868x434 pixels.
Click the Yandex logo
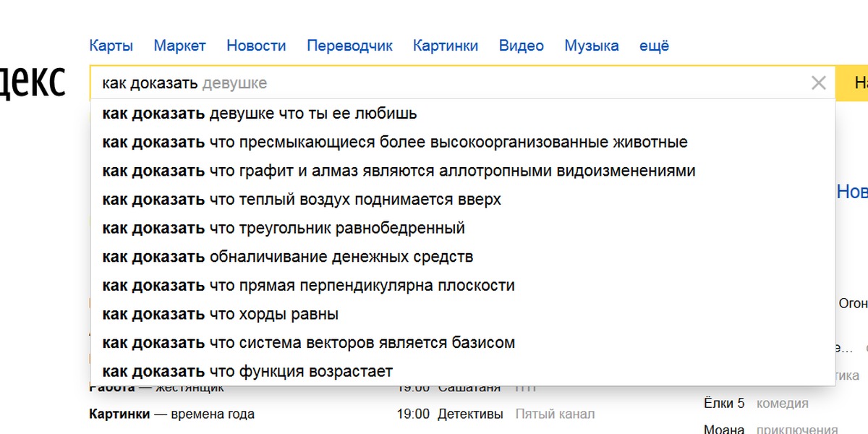pyautogui.click(x=32, y=82)
